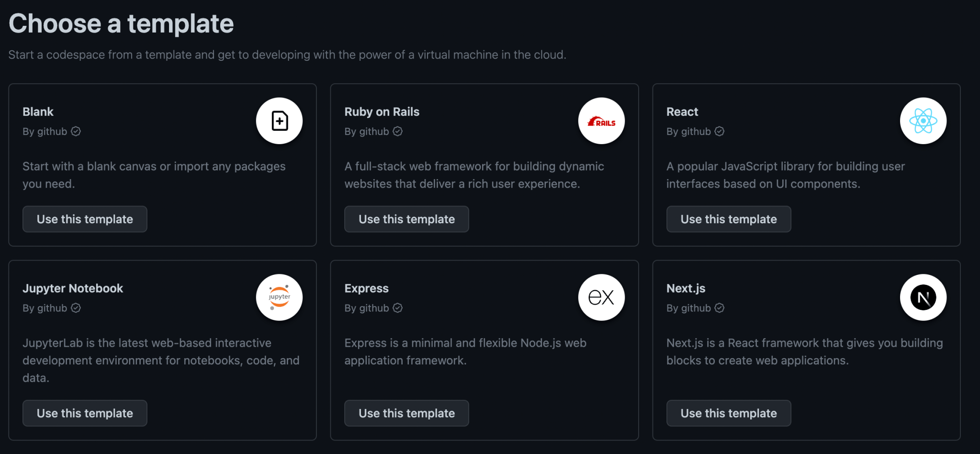Image resolution: width=980 pixels, height=454 pixels.
Task: Click the 'By github' link under Jupyter Notebook
Action: point(45,308)
